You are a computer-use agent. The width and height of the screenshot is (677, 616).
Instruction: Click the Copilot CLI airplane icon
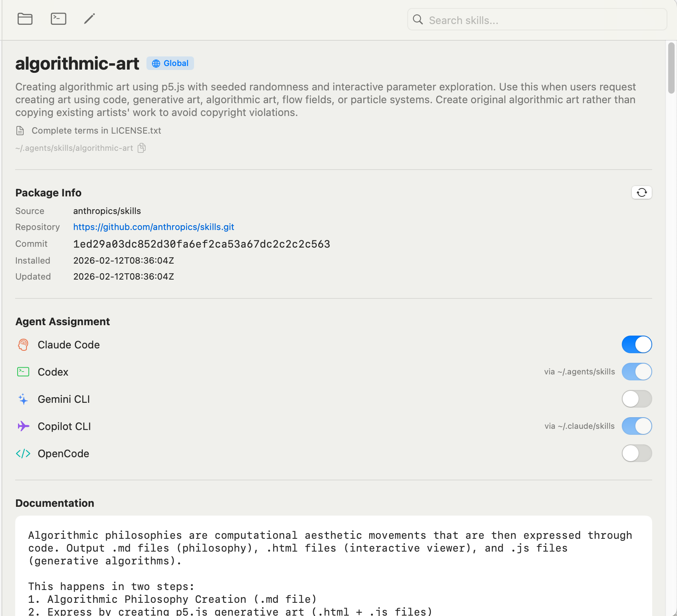[23, 426]
